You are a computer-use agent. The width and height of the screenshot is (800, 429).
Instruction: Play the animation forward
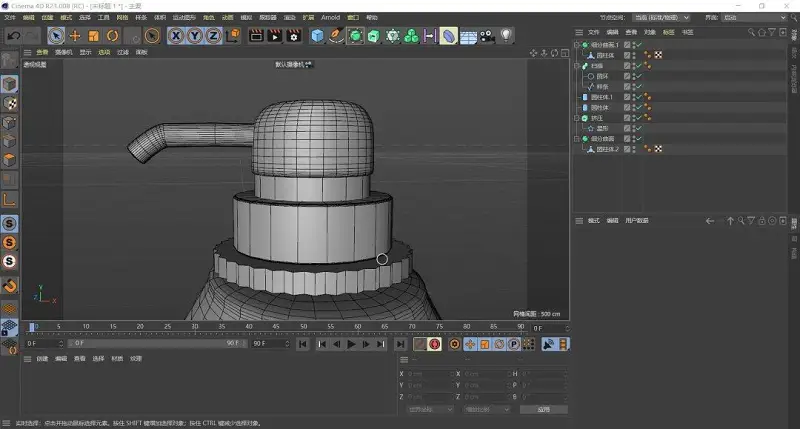[351, 344]
